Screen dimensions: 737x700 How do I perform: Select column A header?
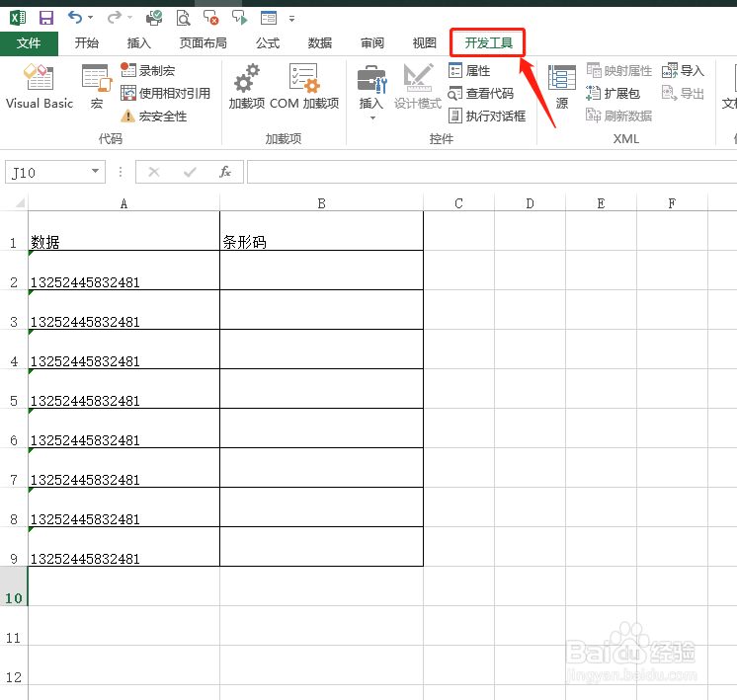[x=123, y=203]
